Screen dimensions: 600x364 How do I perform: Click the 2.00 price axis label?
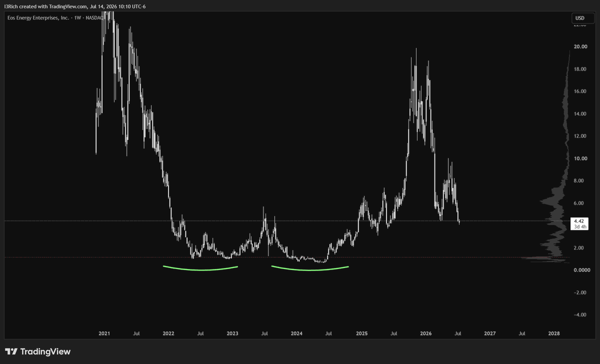(x=580, y=248)
